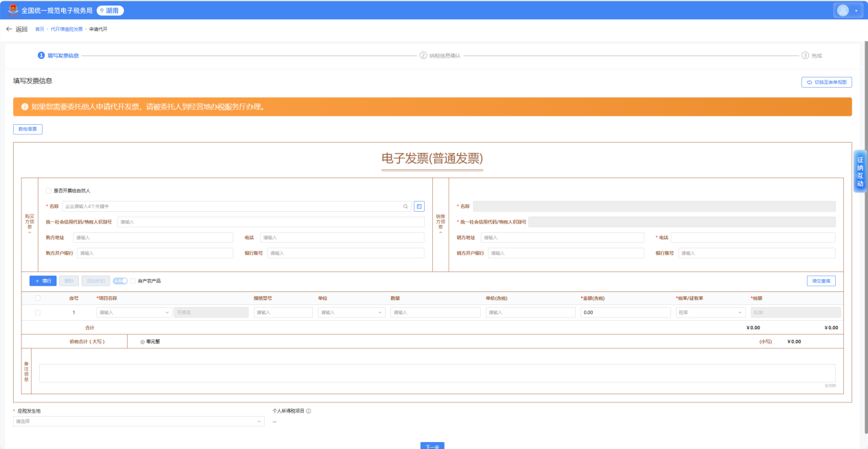Click 切换至表单视图 button
This screenshot has height=449, width=868.
tap(827, 82)
